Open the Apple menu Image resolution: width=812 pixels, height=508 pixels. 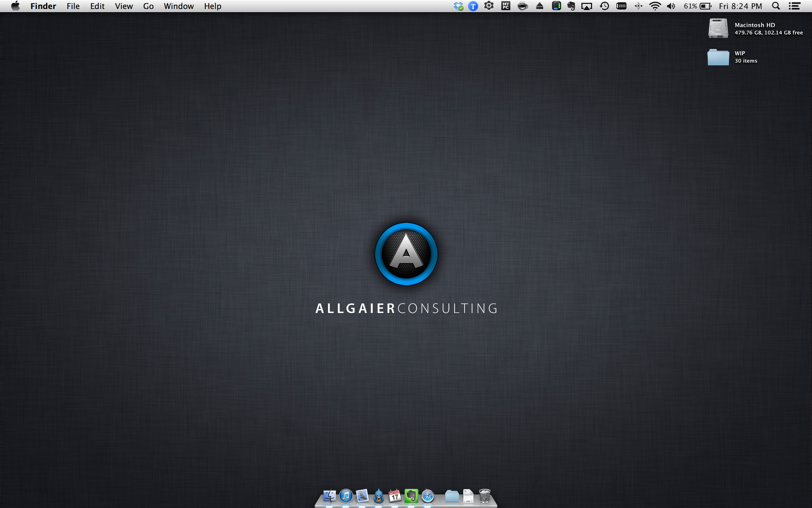(16, 6)
